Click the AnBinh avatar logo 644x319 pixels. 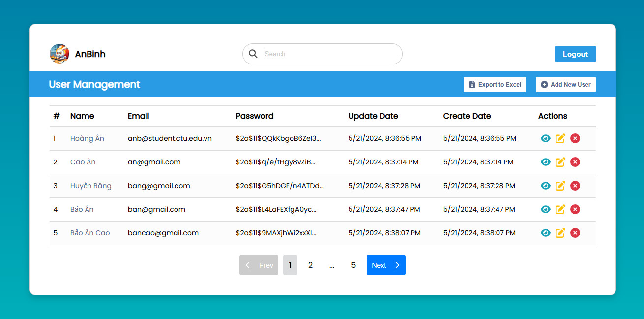click(x=59, y=54)
